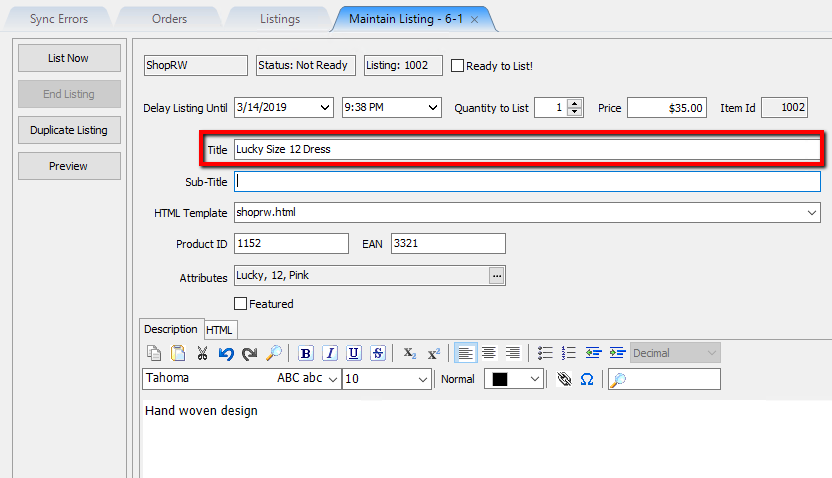The image size is (832, 478).
Task: Click the magnifier icon in search box
Action: click(x=618, y=379)
